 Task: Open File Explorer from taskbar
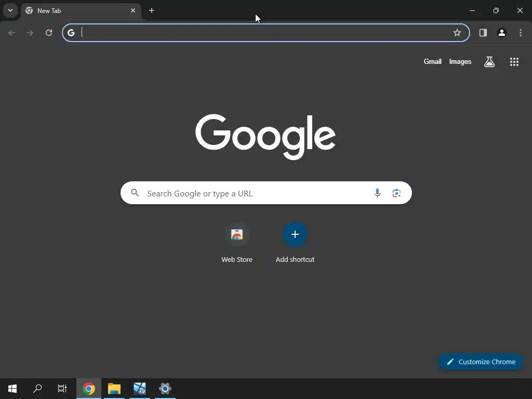(114, 389)
